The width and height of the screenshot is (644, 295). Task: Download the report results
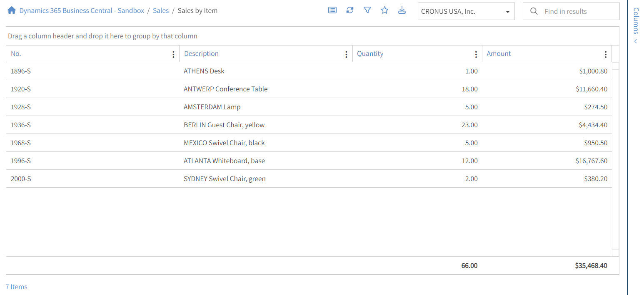coord(402,10)
